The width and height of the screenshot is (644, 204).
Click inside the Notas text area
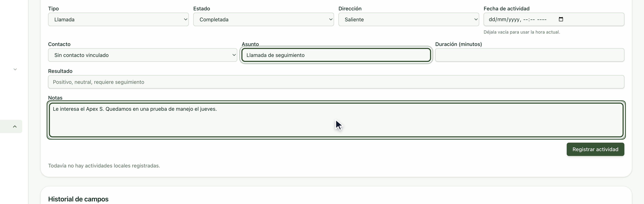click(336, 120)
